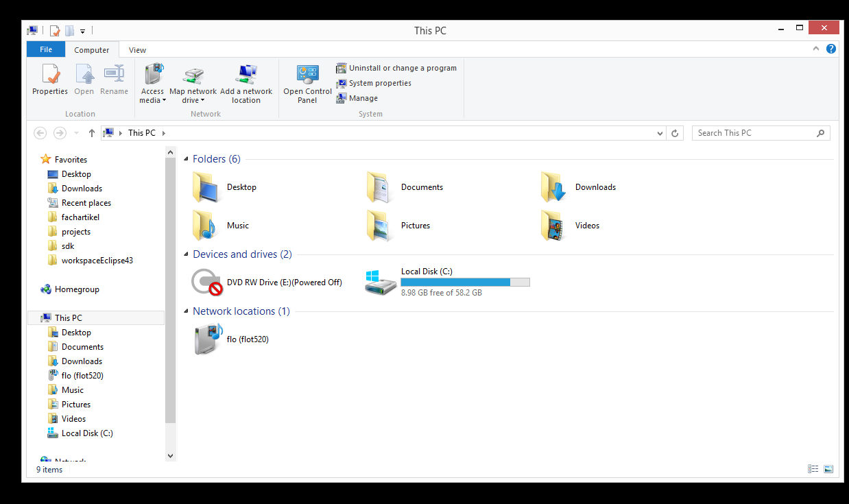
Task: Select Favorites in navigation pane
Action: tap(64, 159)
